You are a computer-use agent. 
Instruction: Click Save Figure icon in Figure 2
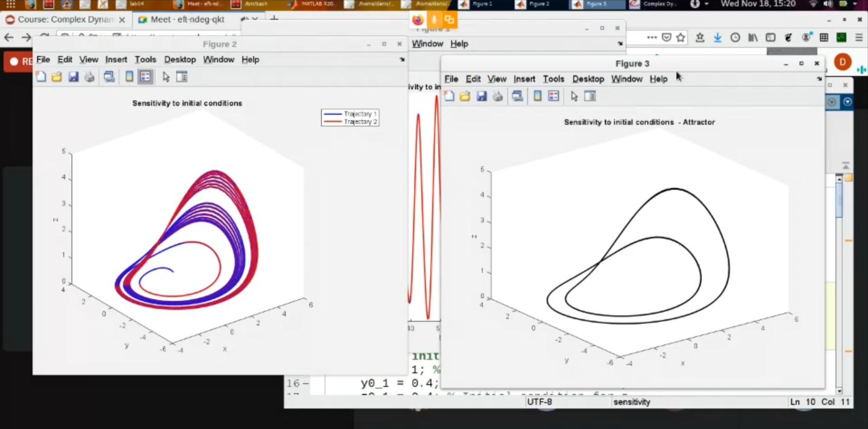[73, 77]
